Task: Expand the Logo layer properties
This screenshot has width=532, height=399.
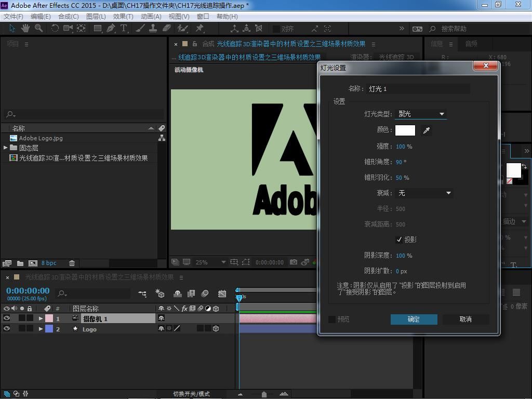Action: click(41, 329)
